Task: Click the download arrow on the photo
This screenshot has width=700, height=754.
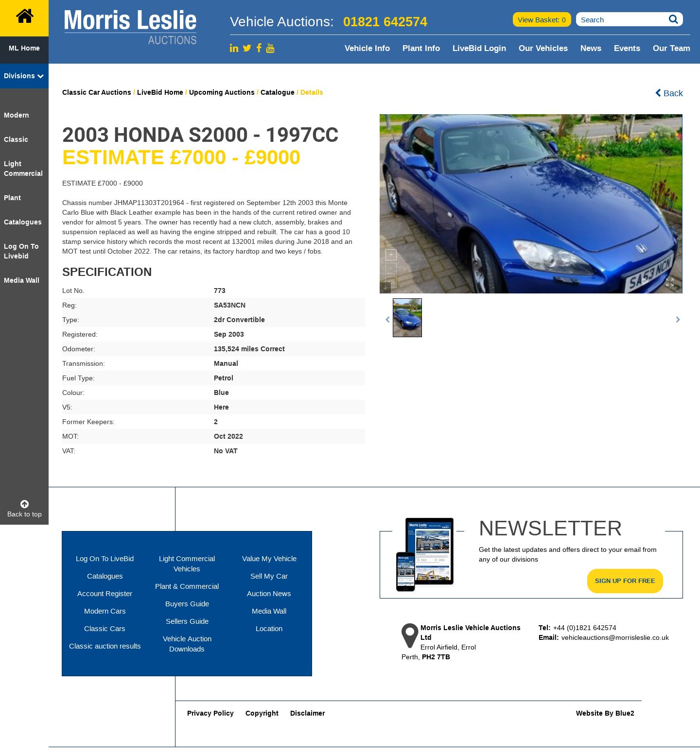Action: (x=385, y=288)
